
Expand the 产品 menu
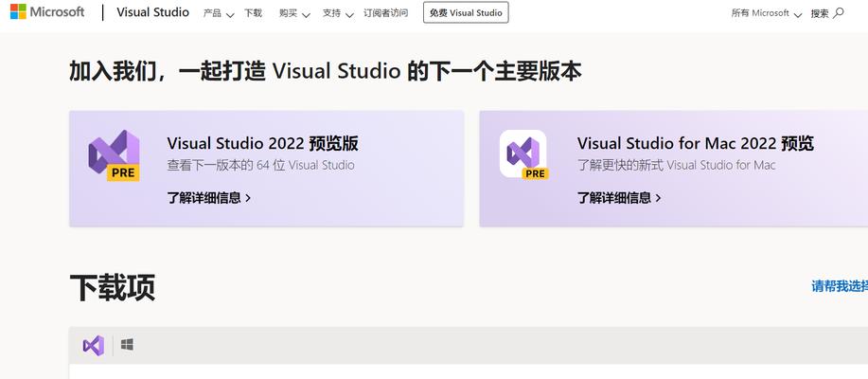coord(218,12)
